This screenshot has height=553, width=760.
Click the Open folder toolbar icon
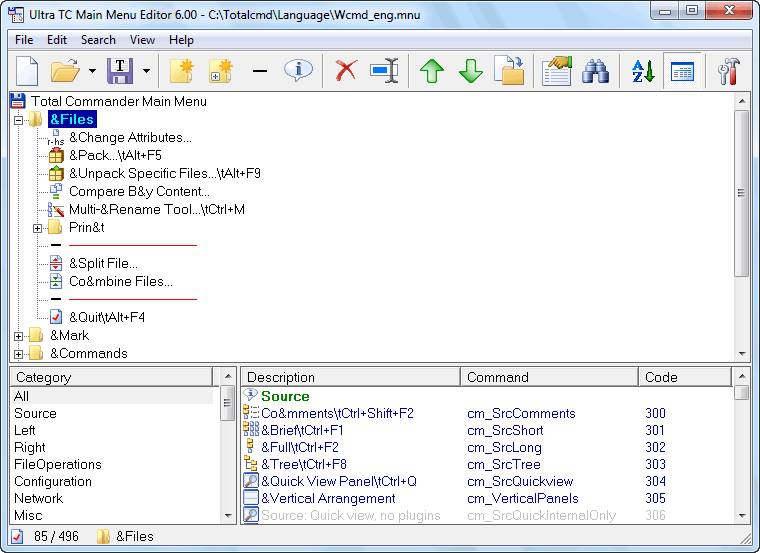click(x=65, y=71)
